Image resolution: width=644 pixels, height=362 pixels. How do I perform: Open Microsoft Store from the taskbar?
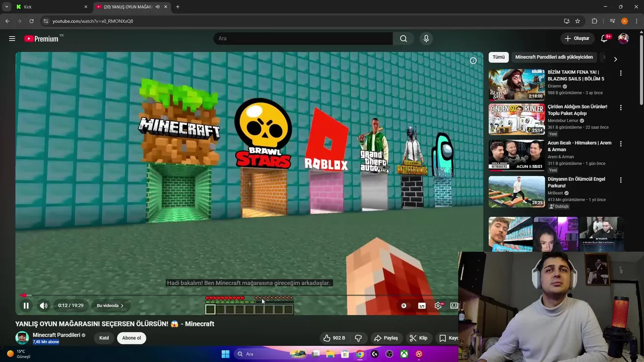click(x=345, y=354)
